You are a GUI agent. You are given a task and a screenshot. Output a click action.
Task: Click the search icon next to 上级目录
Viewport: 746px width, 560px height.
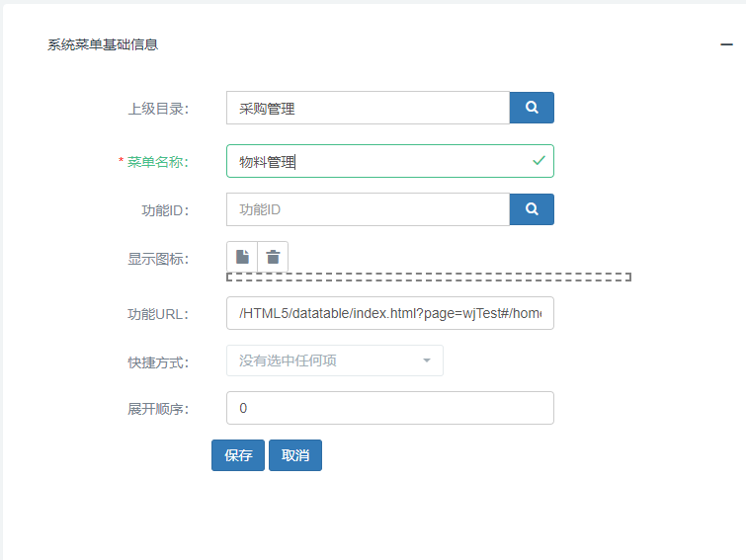tap(532, 108)
